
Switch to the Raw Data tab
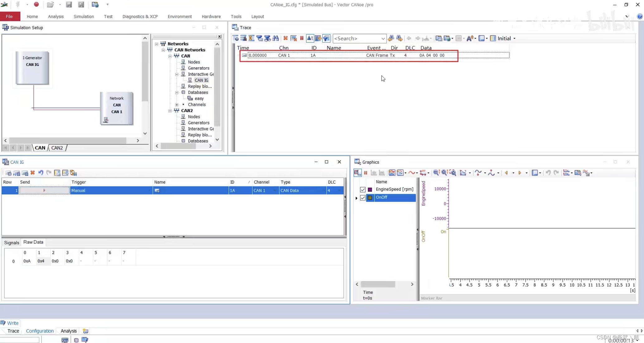(x=33, y=242)
